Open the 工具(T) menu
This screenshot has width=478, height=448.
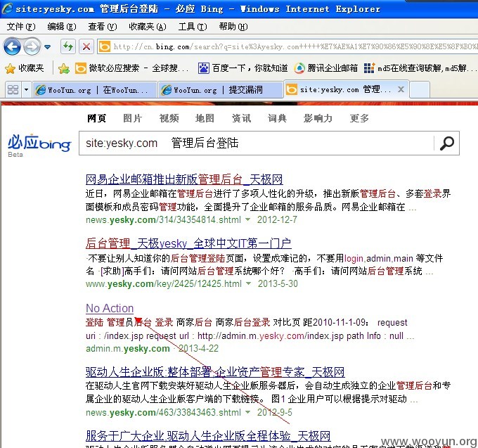(x=193, y=27)
